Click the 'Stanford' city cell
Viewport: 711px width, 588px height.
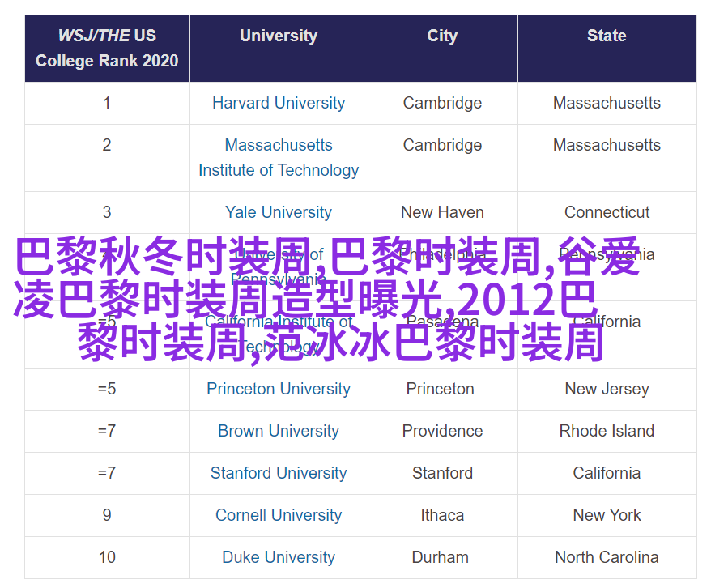(443, 473)
